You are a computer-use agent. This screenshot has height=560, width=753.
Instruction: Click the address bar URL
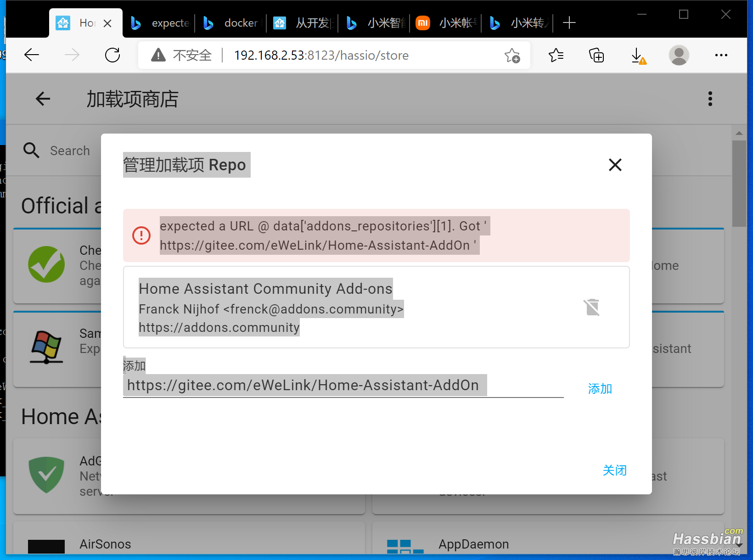tap(321, 56)
